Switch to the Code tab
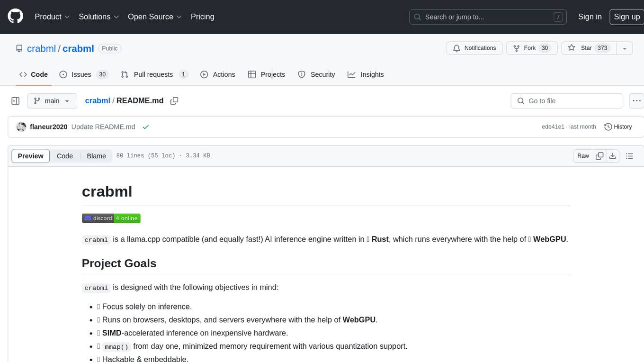Viewport: 644px width, 362px height. [34, 74]
